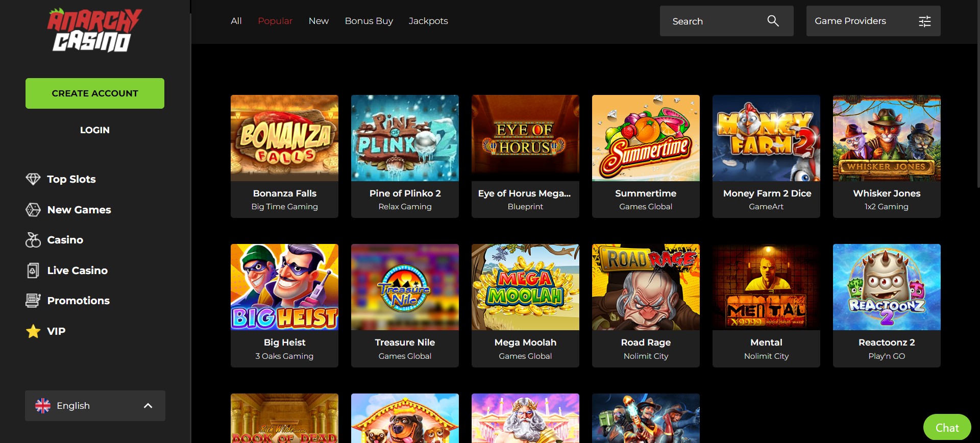The height and width of the screenshot is (443, 980).
Task: Open Live Casino section
Action: [x=78, y=270]
